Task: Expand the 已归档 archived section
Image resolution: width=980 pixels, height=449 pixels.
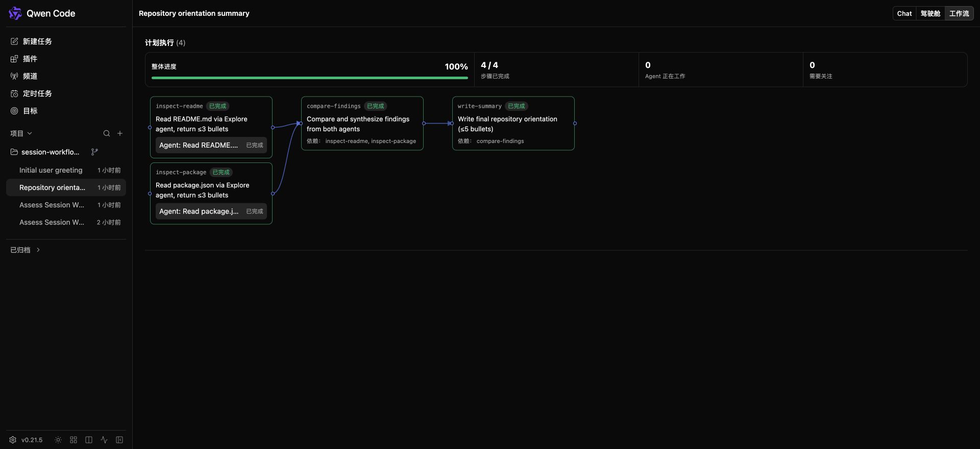Action: tap(25, 250)
